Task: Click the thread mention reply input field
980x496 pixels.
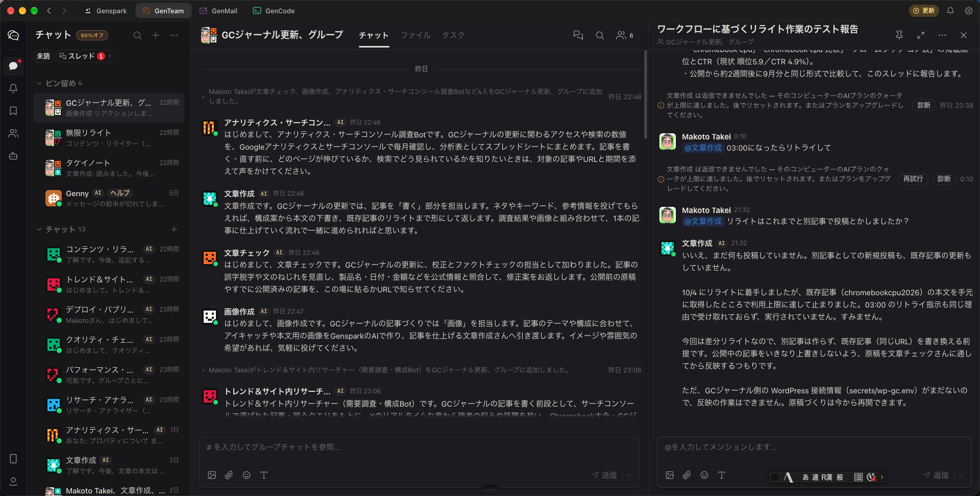Action: pyautogui.click(x=814, y=447)
